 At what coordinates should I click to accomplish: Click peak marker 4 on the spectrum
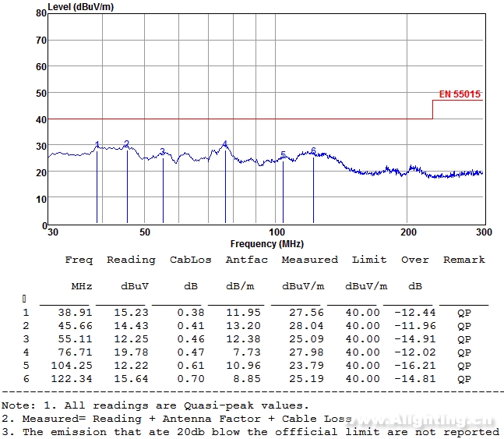(225, 143)
